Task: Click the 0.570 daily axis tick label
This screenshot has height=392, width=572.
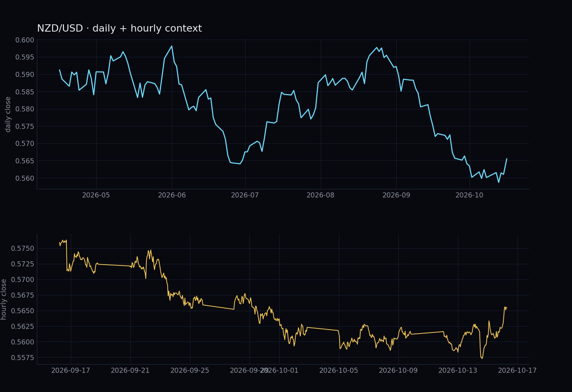Action: coord(25,143)
